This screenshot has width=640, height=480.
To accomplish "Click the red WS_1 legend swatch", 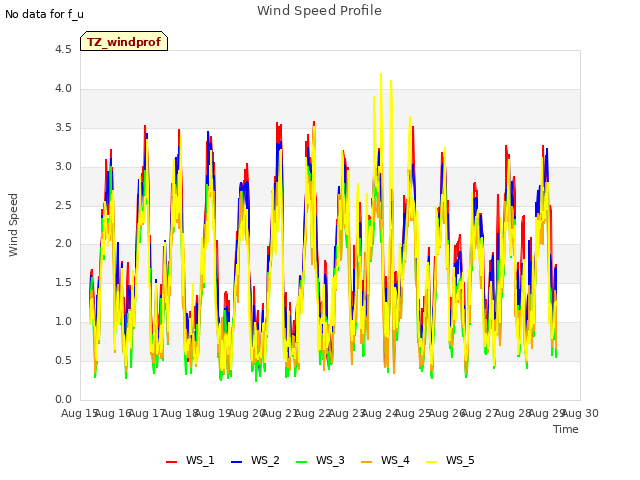I will pyautogui.click(x=171, y=462).
